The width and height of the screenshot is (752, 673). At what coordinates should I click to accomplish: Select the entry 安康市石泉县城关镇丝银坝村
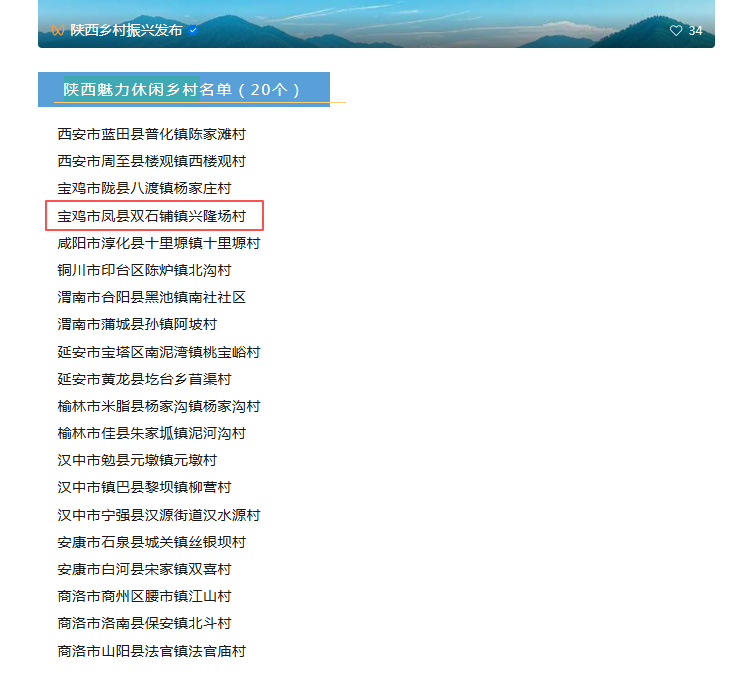tap(152, 542)
